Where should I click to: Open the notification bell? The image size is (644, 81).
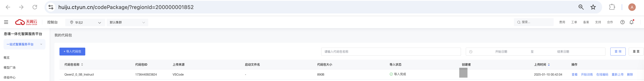[631, 22]
